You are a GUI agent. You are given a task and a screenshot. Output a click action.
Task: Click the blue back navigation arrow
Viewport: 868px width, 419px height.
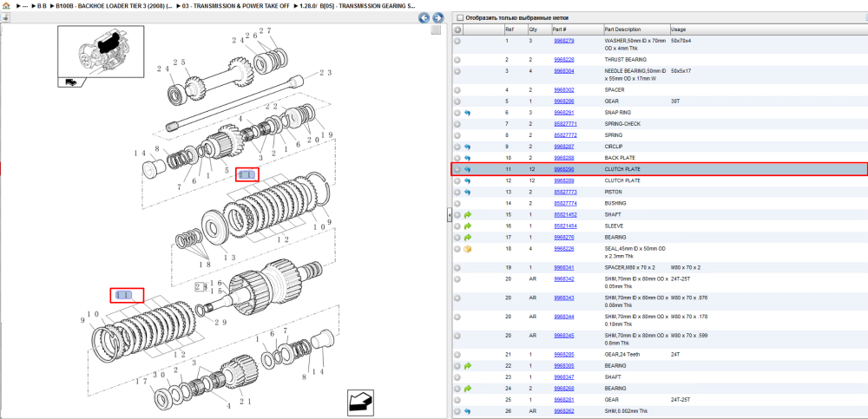[x=424, y=17]
